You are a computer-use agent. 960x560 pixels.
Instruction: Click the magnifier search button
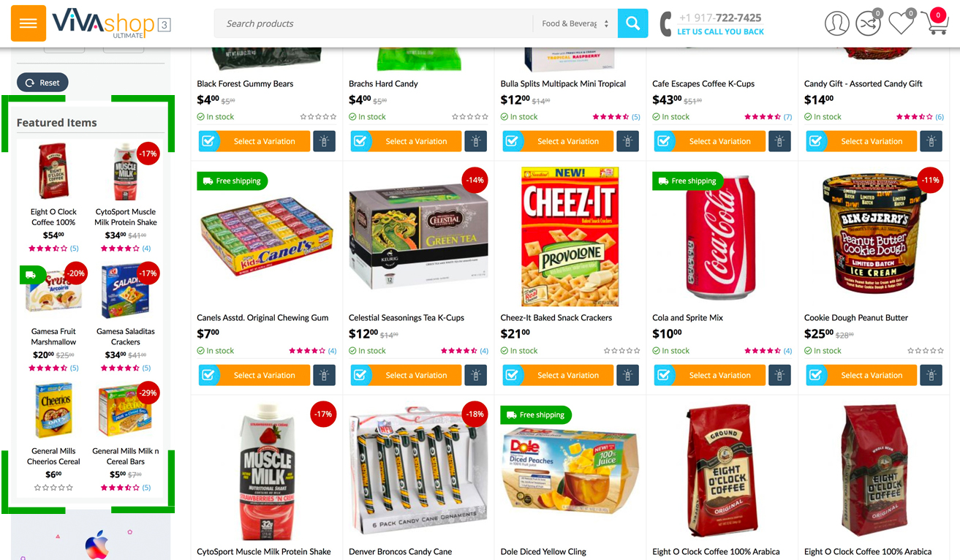tap(632, 23)
